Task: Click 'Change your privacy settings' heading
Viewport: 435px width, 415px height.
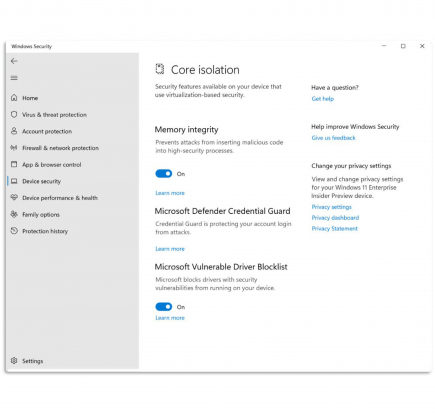Action: click(x=351, y=166)
